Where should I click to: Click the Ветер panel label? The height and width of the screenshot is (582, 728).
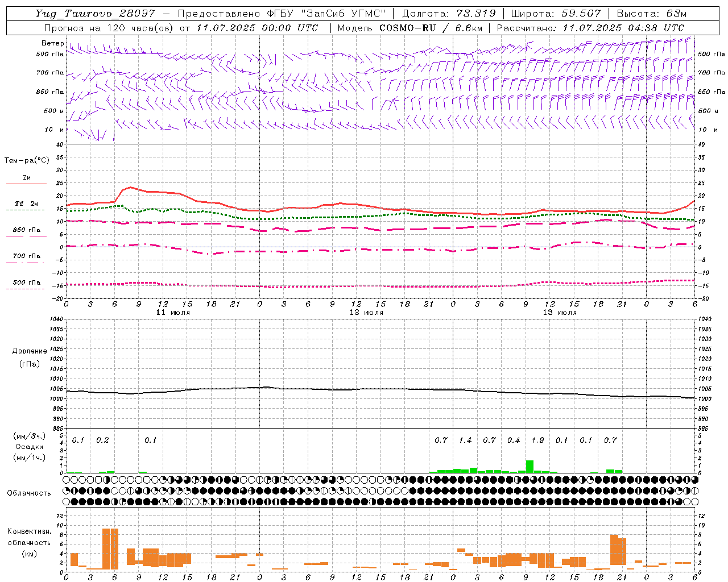52,43
